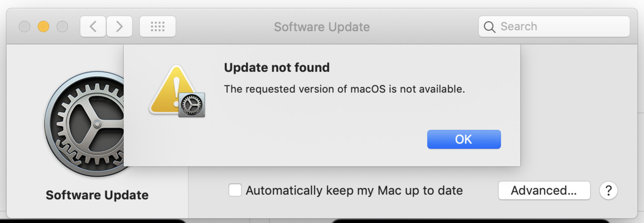The image size is (644, 223).
Task: Click the Software Update window title
Action: (x=322, y=27)
